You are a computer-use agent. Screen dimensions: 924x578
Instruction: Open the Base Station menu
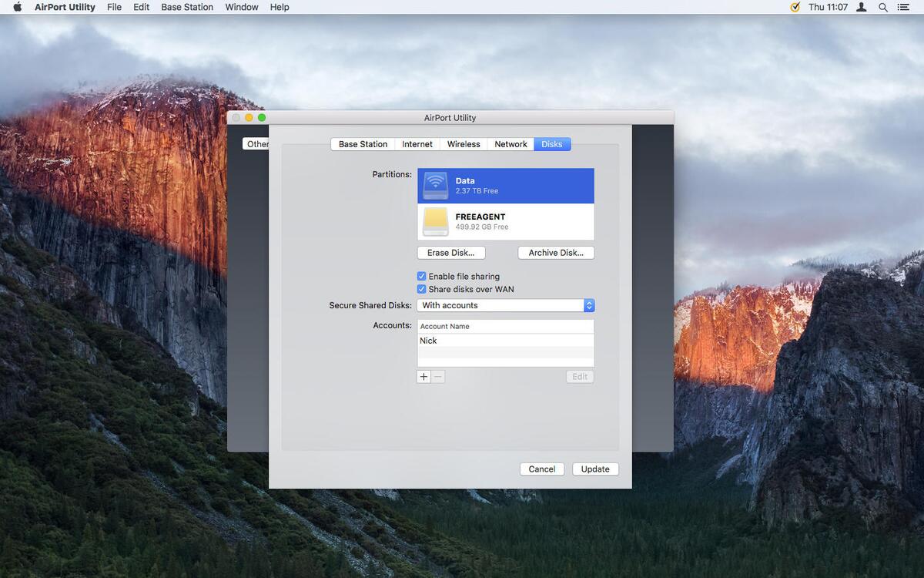187,7
